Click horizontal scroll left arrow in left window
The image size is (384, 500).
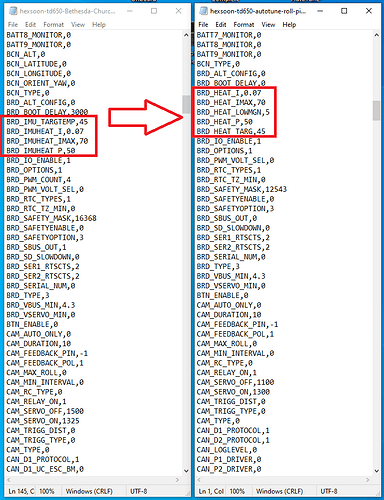(x=9, y=480)
